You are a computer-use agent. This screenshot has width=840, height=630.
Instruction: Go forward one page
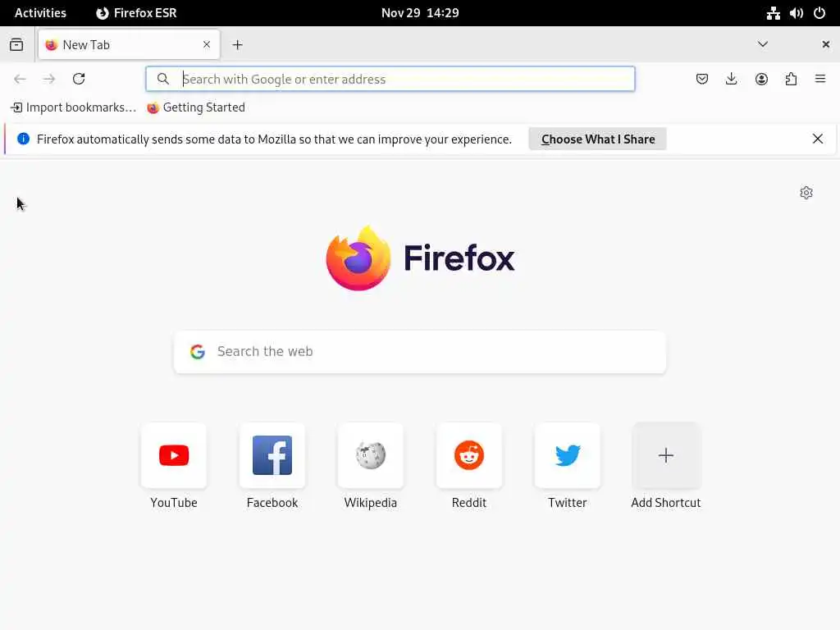tap(49, 79)
